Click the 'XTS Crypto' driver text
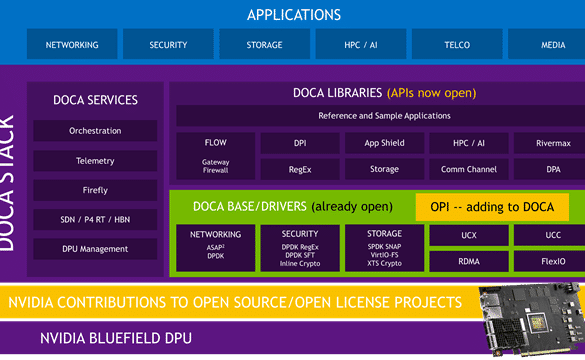 click(384, 263)
